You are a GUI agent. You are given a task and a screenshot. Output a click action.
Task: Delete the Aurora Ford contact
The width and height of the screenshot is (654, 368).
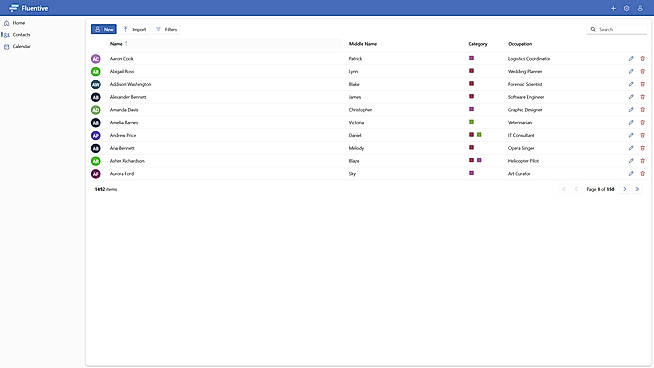point(642,173)
